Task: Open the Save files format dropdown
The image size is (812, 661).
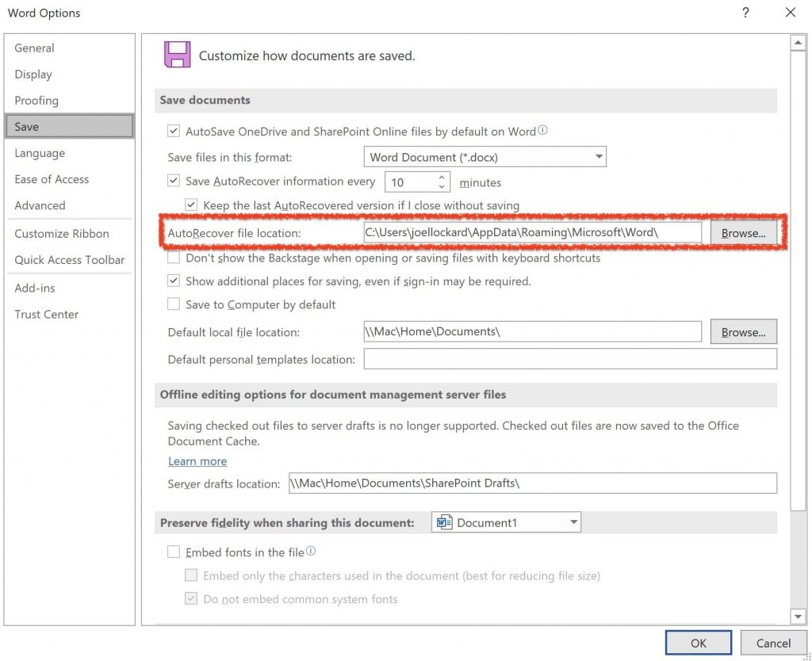Action: (x=597, y=156)
